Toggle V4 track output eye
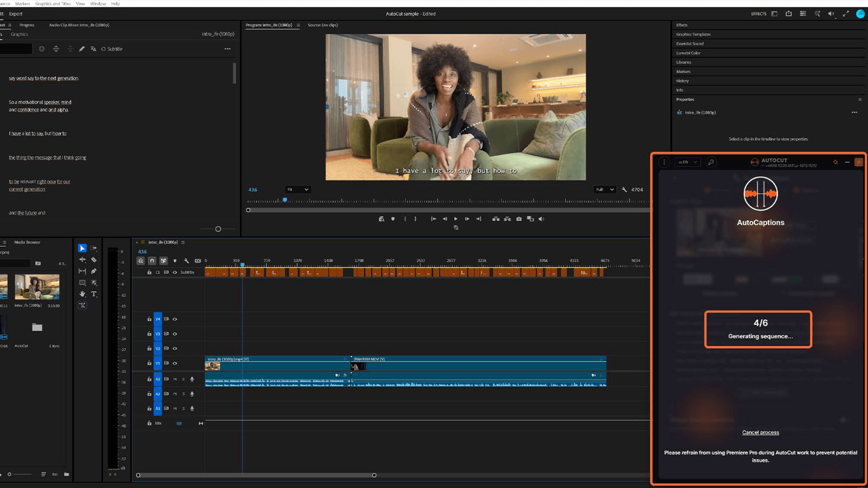Image resolution: width=868 pixels, height=488 pixels. click(175, 319)
